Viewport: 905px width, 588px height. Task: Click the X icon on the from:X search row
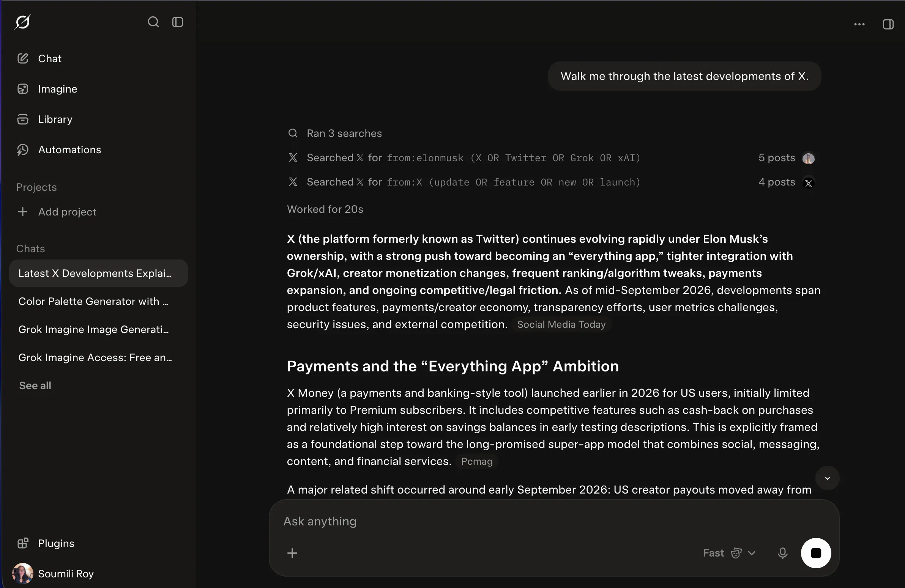click(x=293, y=182)
